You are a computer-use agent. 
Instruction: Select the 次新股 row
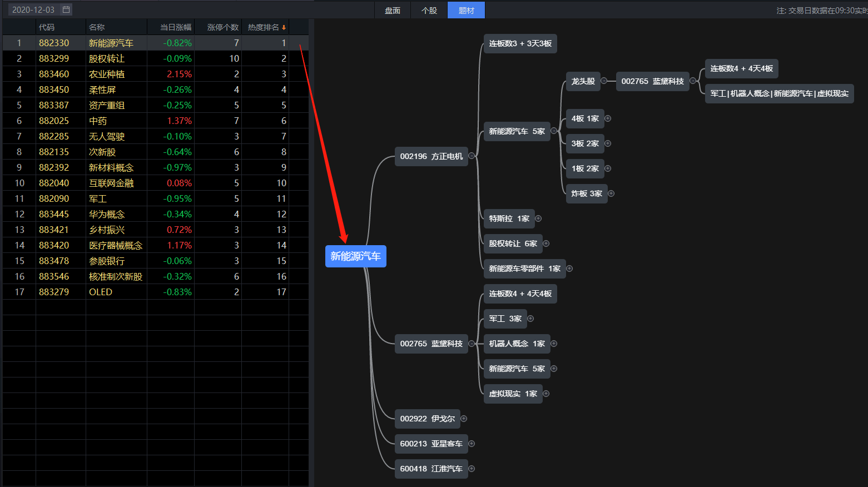155,152
